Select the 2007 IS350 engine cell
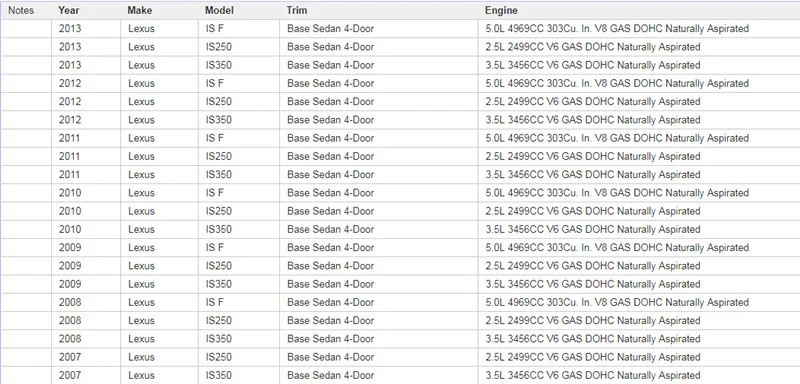 tap(639, 375)
